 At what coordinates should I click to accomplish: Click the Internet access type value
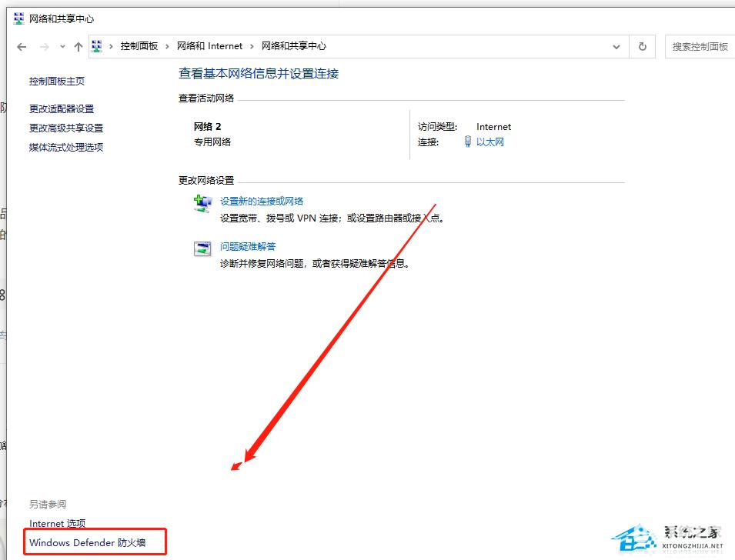493,126
